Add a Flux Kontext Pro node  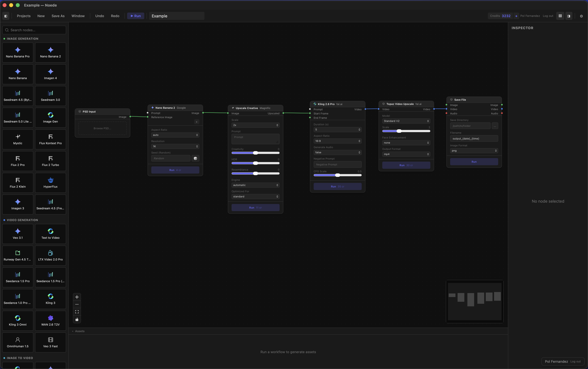pos(50,139)
